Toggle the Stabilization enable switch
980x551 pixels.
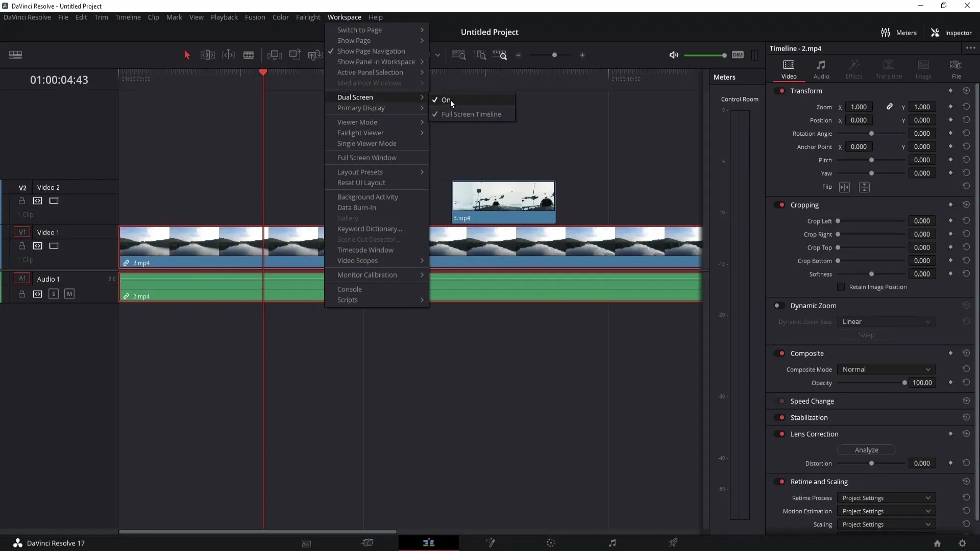click(x=779, y=418)
